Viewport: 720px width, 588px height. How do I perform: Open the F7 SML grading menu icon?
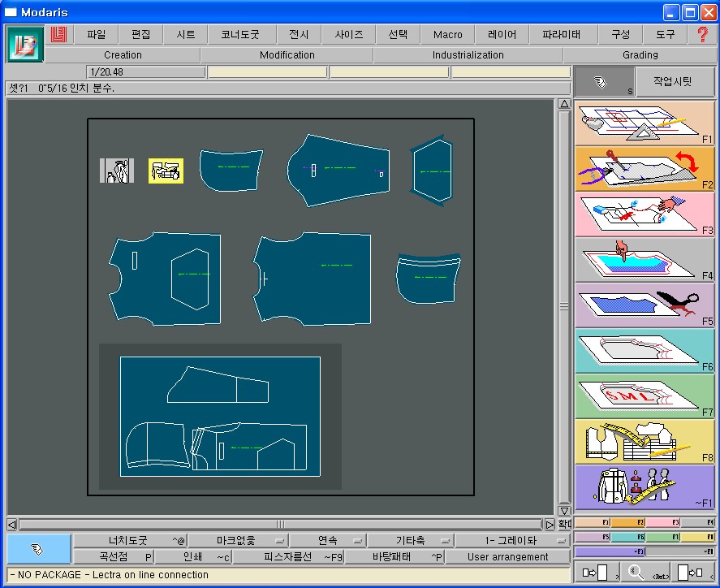[x=644, y=396]
